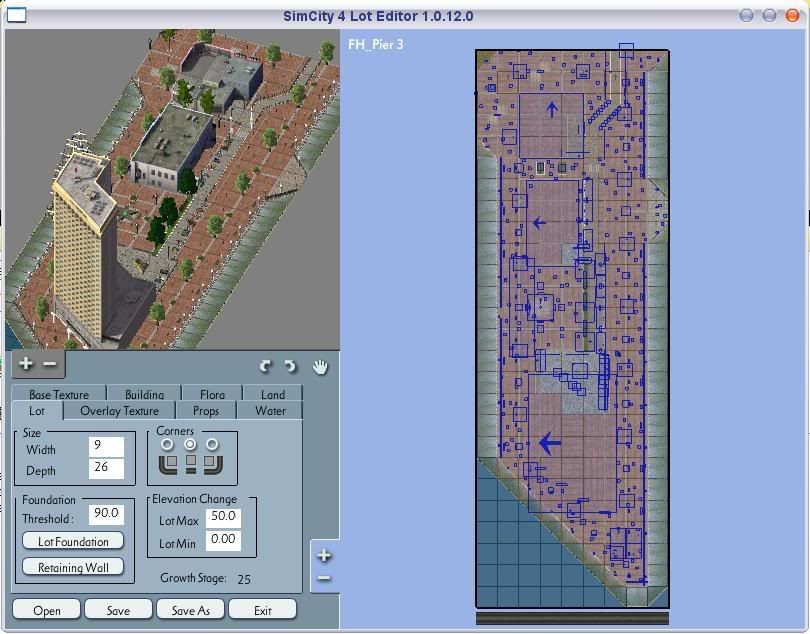Click the lot Depth input field

click(106, 468)
